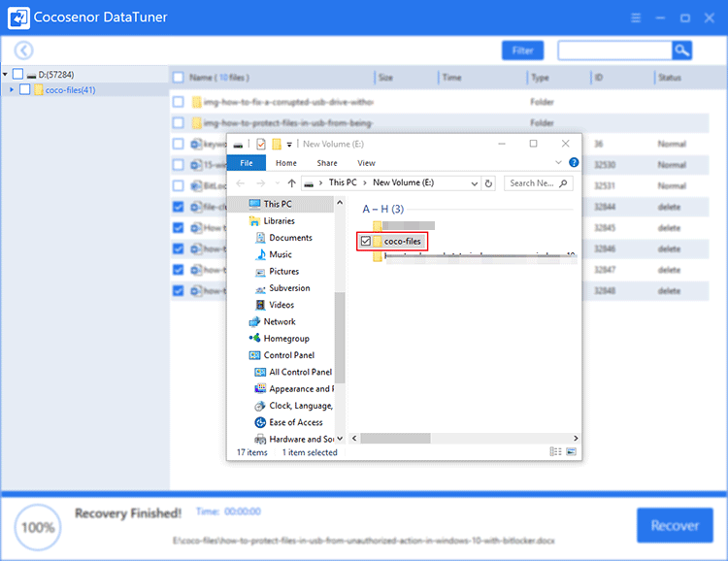Open the File tab in Explorer
This screenshot has width=728, height=561.
[247, 163]
